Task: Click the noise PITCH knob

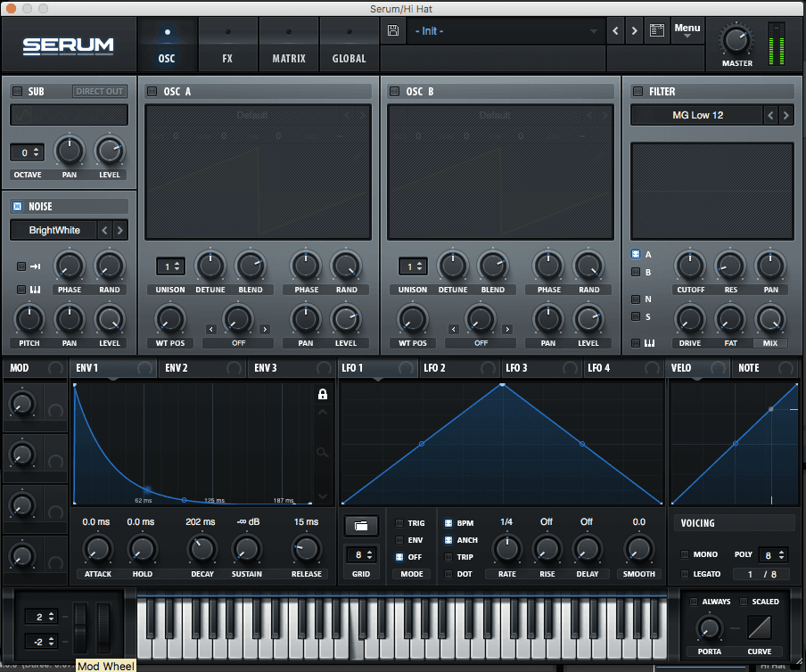Action: pos(29,318)
